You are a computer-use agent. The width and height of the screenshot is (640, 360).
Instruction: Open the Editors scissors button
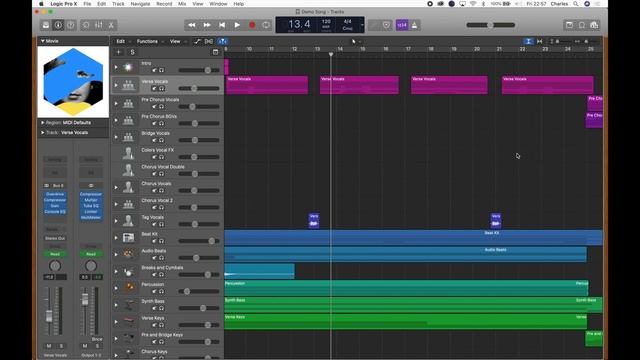[111, 25]
